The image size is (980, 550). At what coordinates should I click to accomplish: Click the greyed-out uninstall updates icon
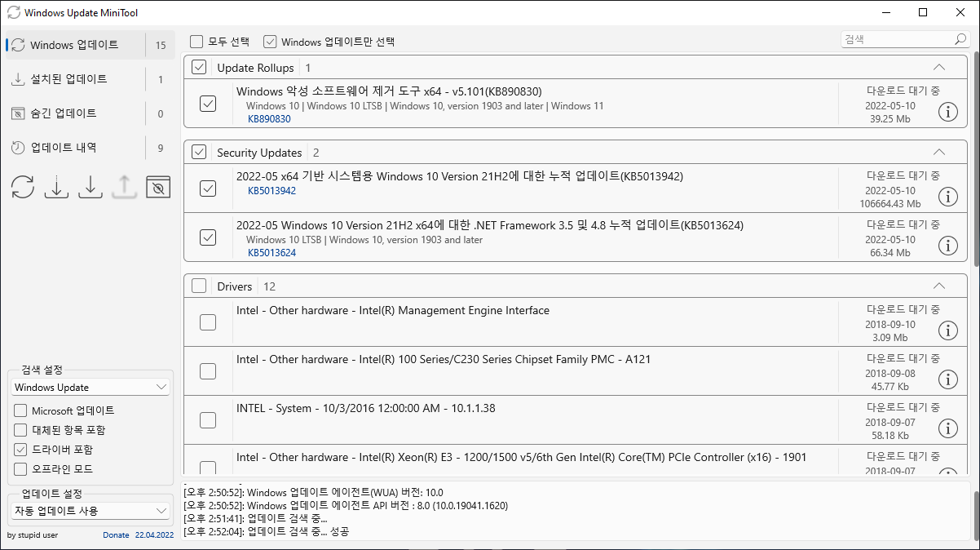coord(124,187)
